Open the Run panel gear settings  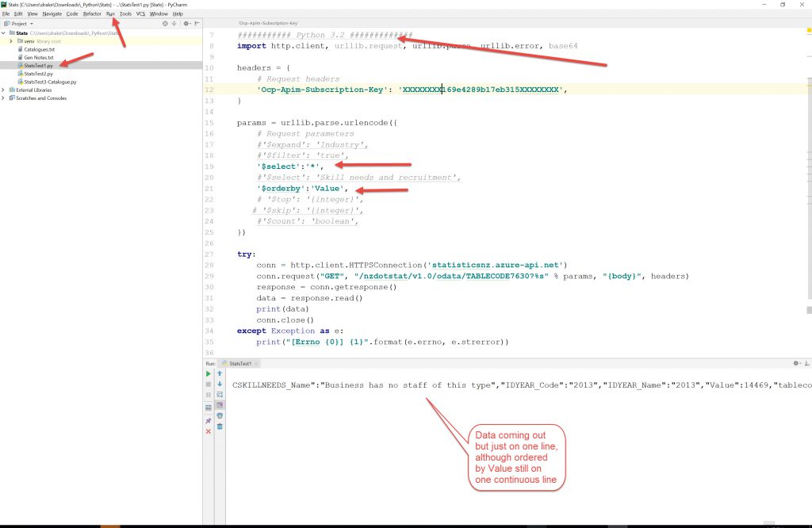click(x=796, y=363)
